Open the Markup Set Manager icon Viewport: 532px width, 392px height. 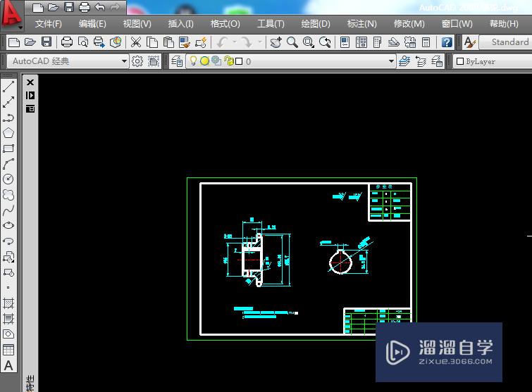tap(410, 42)
